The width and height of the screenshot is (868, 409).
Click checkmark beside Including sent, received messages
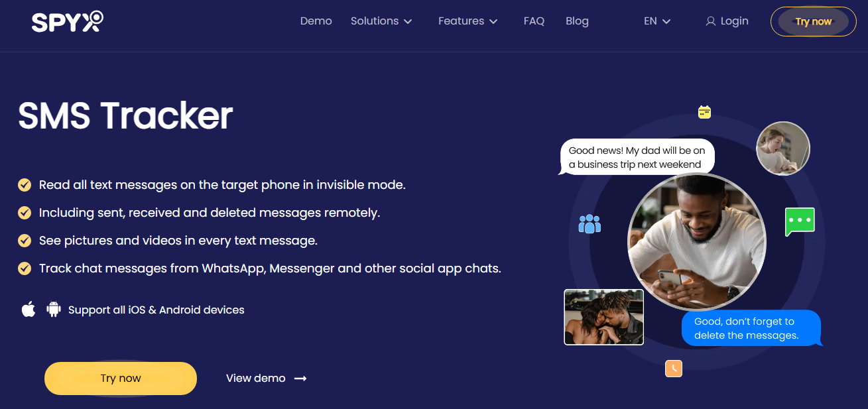point(25,213)
